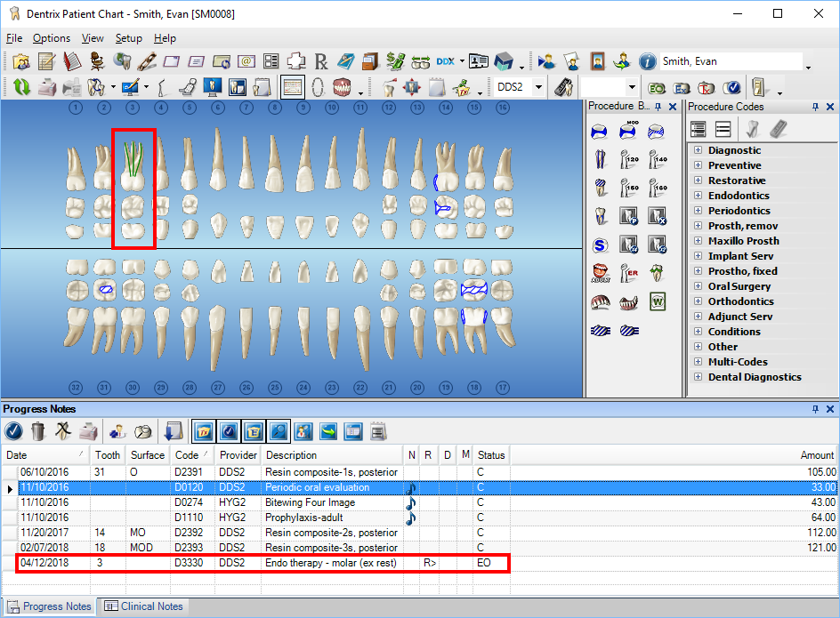Click the patient information 'i' icon
Viewport: 840px width, 618px height.
[x=647, y=61]
